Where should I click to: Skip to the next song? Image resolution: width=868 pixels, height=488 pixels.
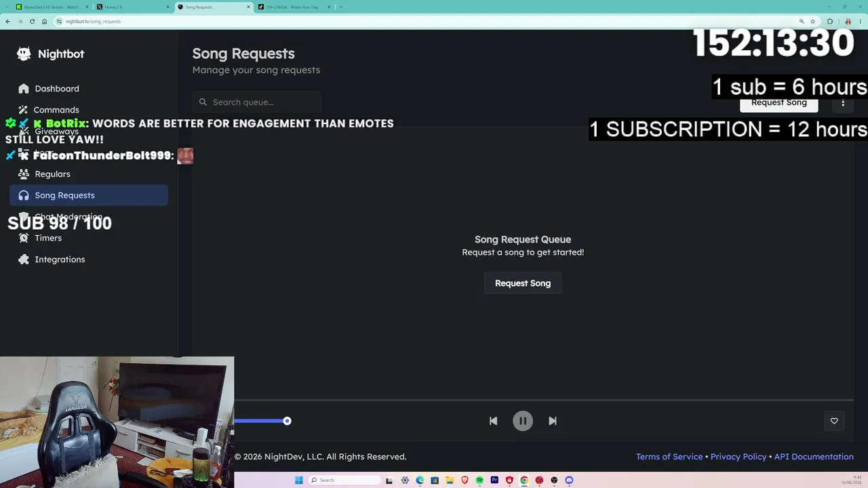pyautogui.click(x=553, y=421)
